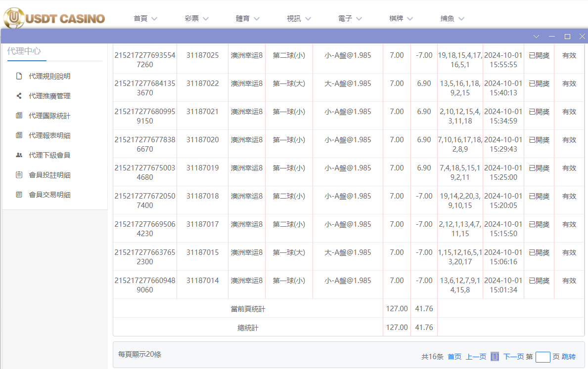Expand the 體育 navigation dropdown
The image size is (588, 369).
(248, 19)
